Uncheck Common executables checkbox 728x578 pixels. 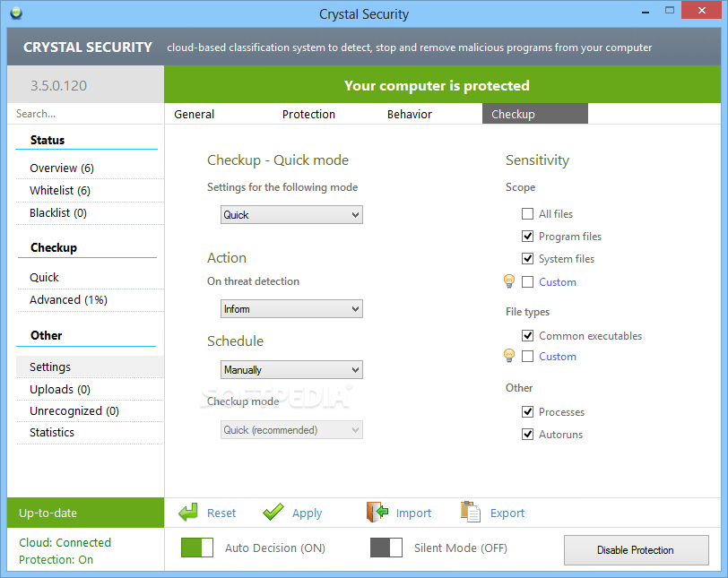[x=527, y=335]
